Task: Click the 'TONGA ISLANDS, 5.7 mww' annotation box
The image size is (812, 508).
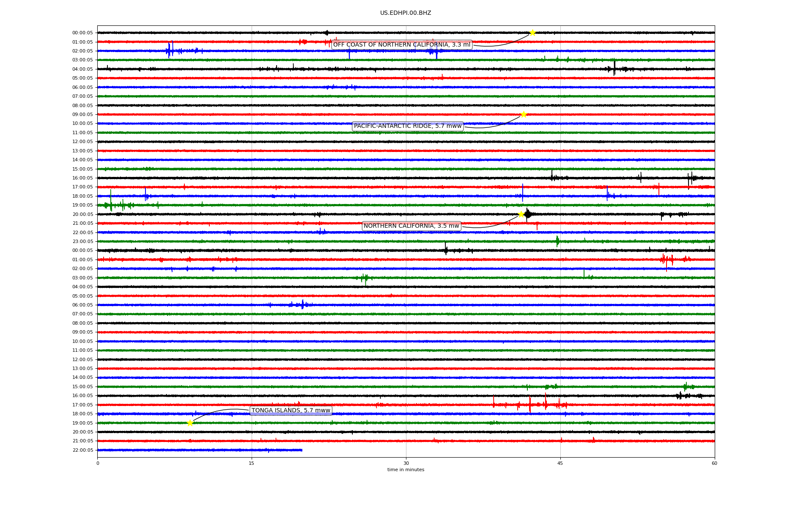Action: 291,411
